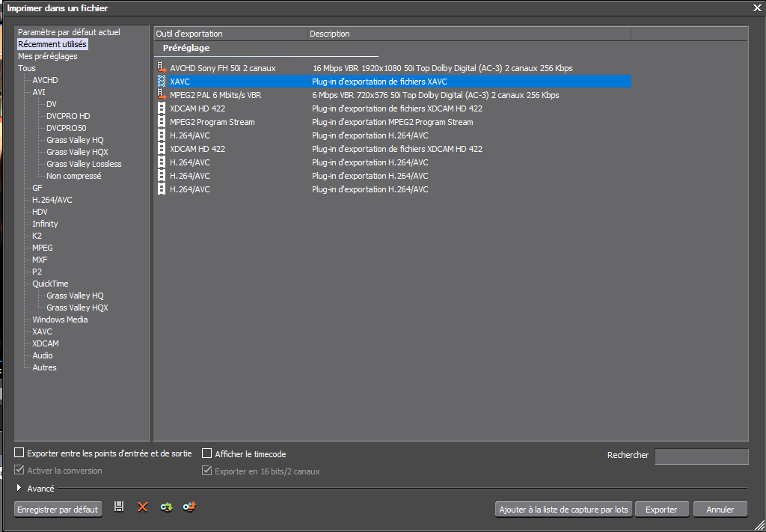This screenshot has width=766, height=532.
Task: Select P2 category
Action: 37,272
